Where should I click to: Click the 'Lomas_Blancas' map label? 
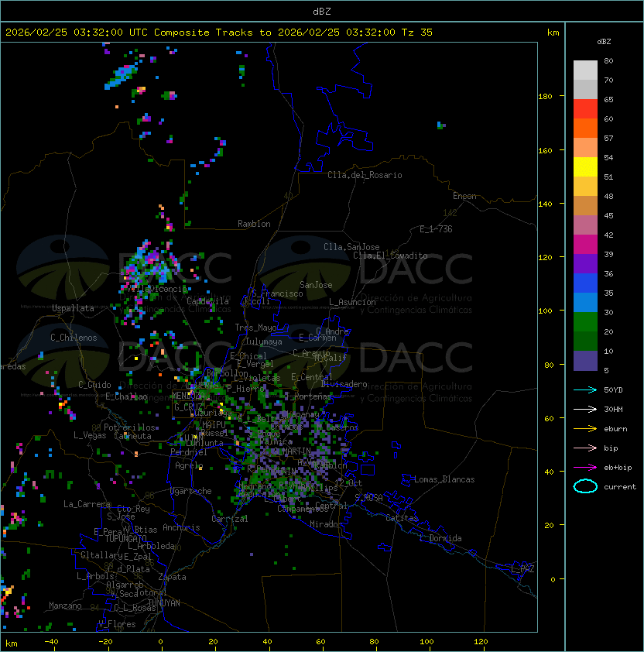coord(444,479)
